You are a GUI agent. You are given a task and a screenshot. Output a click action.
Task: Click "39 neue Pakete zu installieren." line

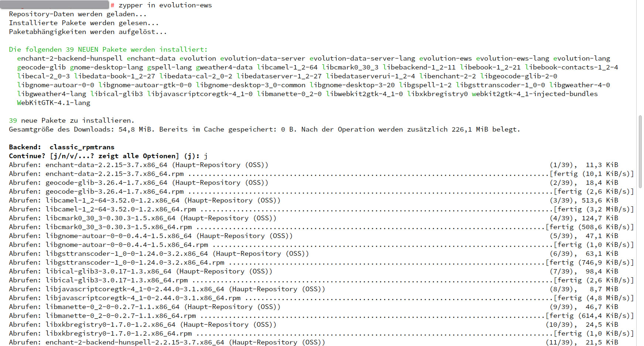click(x=72, y=121)
